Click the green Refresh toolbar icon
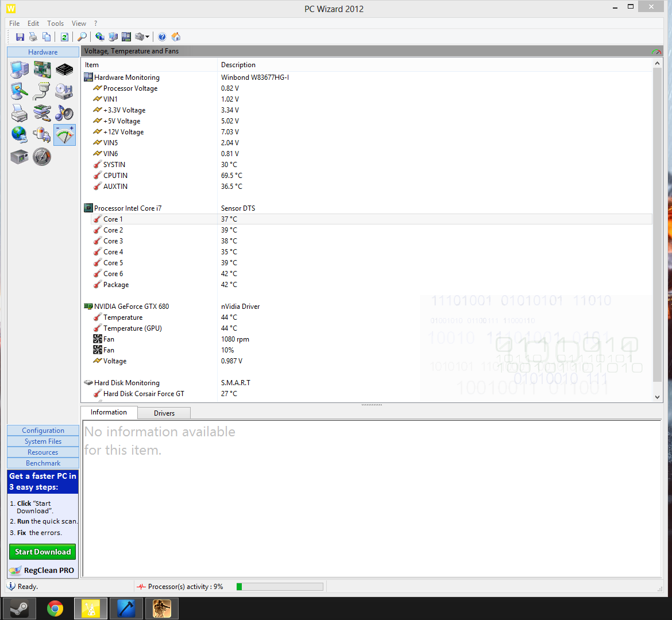The width and height of the screenshot is (672, 620). pyautogui.click(x=64, y=37)
